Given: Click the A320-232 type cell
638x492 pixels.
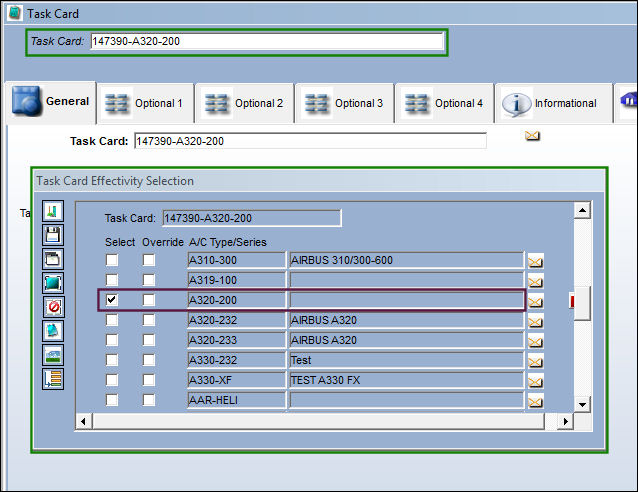Looking at the screenshot, I should [237, 320].
